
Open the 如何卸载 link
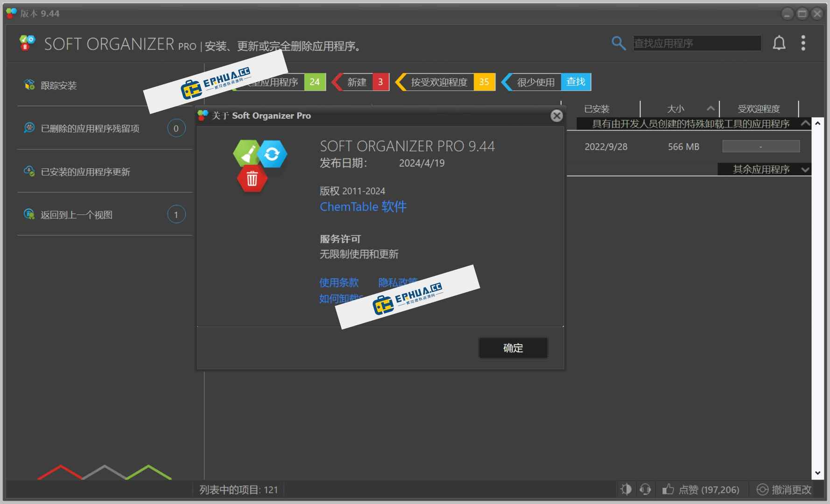point(341,298)
